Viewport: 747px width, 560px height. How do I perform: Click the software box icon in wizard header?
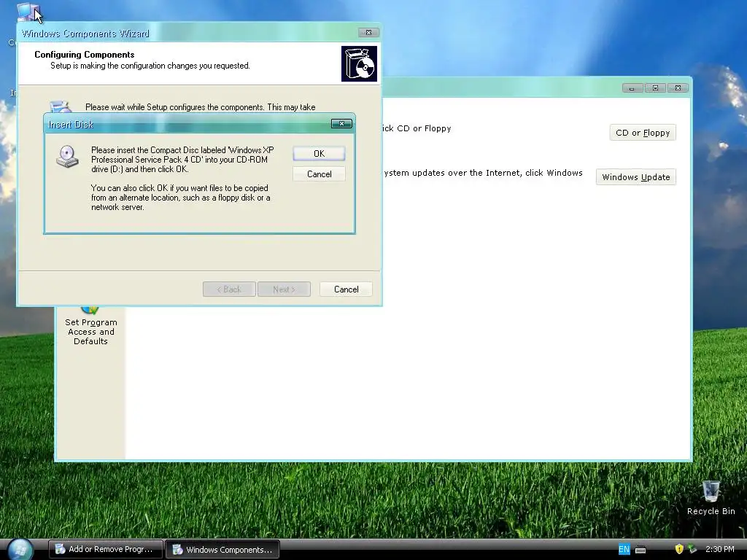tap(359, 63)
